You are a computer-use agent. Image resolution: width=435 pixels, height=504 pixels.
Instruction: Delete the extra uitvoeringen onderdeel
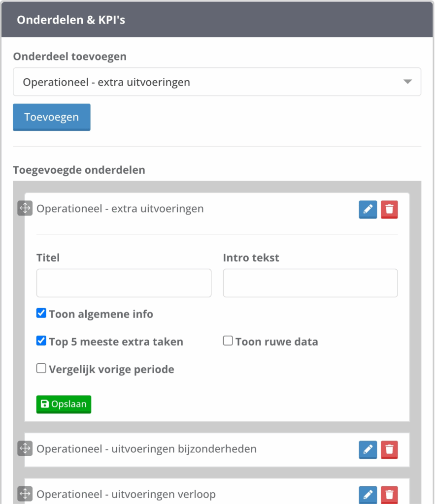click(x=389, y=210)
